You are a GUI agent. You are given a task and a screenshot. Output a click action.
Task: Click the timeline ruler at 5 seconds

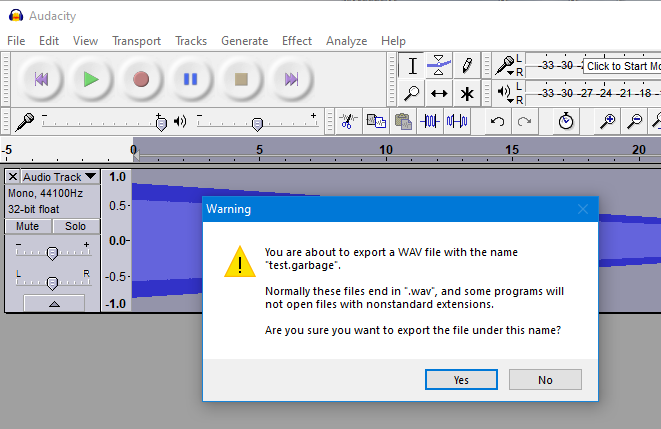259,150
